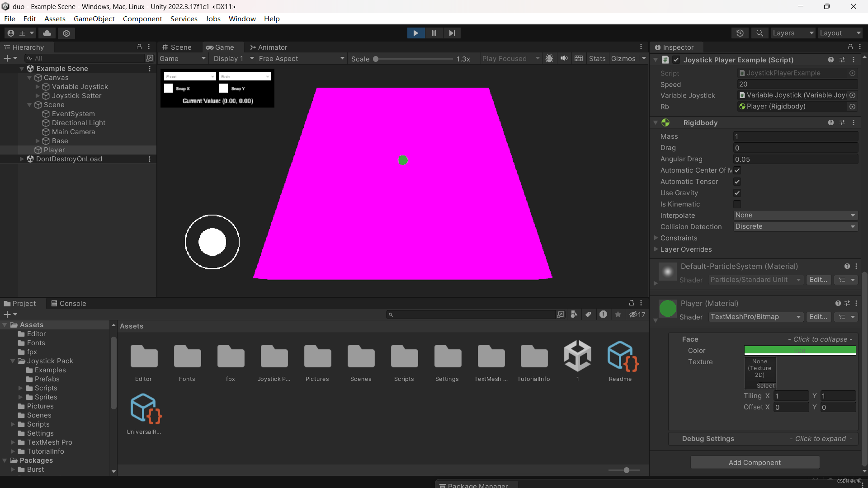Open the Layout dropdown

pos(840,33)
